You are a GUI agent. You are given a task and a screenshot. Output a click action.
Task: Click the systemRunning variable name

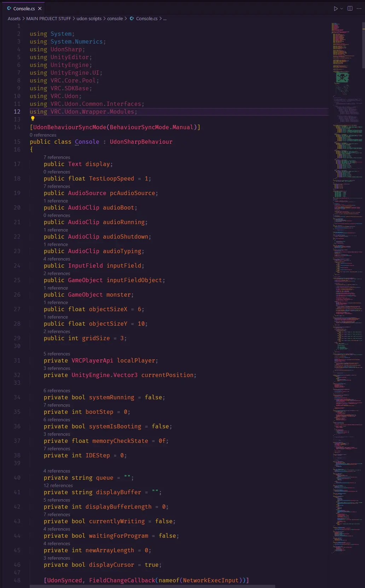click(111, 397)
